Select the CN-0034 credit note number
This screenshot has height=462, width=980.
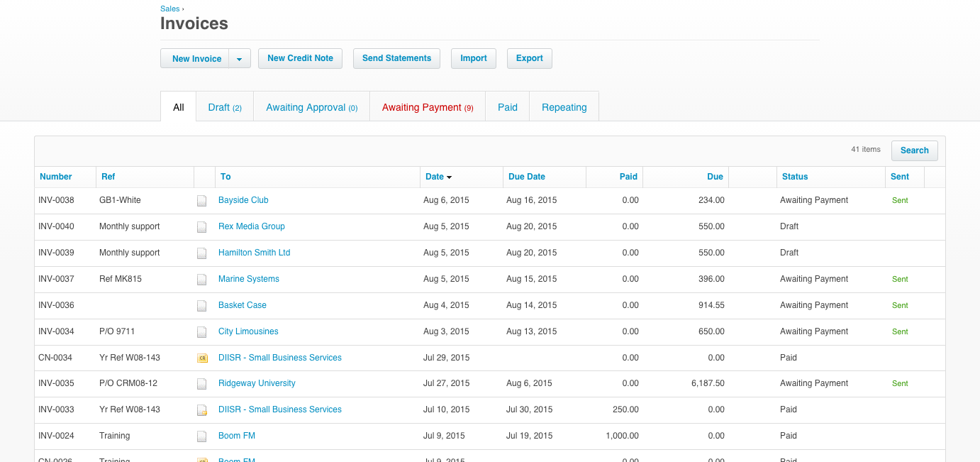55,358
